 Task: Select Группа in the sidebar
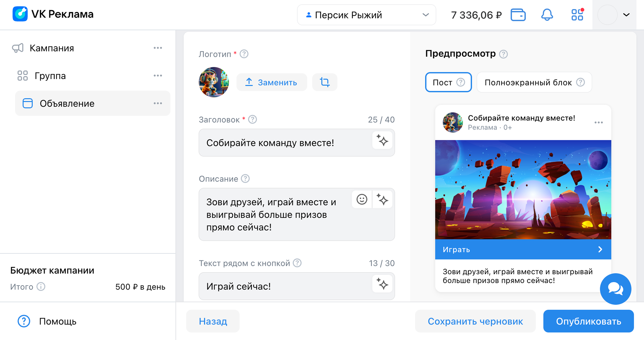click(x=50, y=76)
